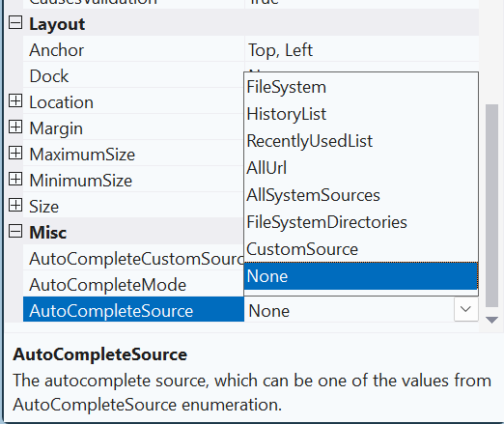Pick CustomSource from the list
504x424 pixels.
(361, 249)
